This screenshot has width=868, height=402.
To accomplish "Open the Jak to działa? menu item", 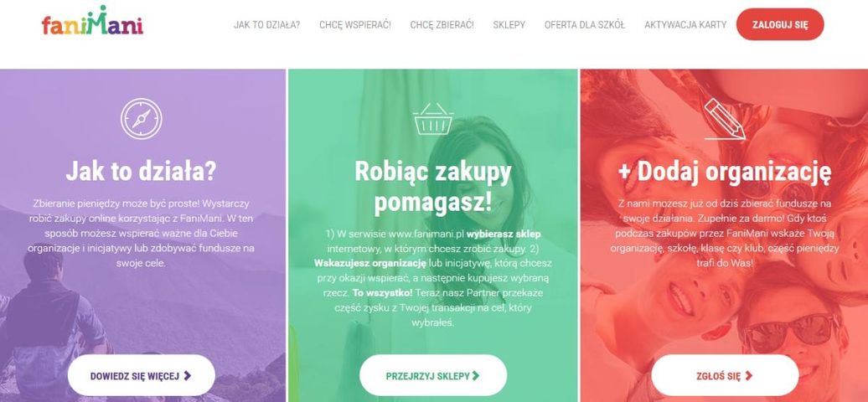I will click(x=266, y=25).
